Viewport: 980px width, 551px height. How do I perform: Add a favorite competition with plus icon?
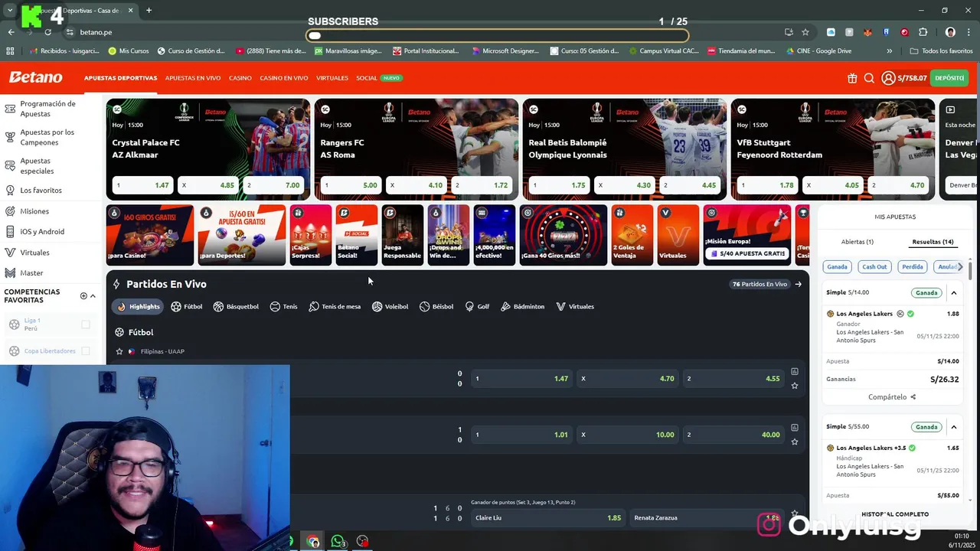[x=83, y=296]
